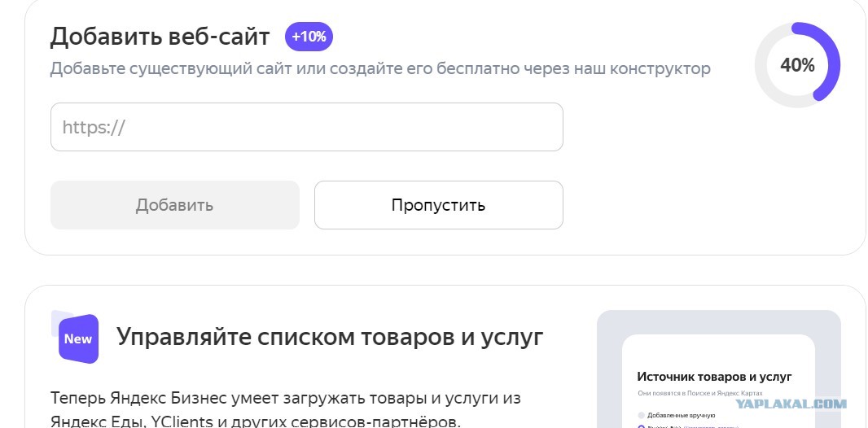Select the Добавленные вручную radio option

pyautogui.click(x=642, y=415)
